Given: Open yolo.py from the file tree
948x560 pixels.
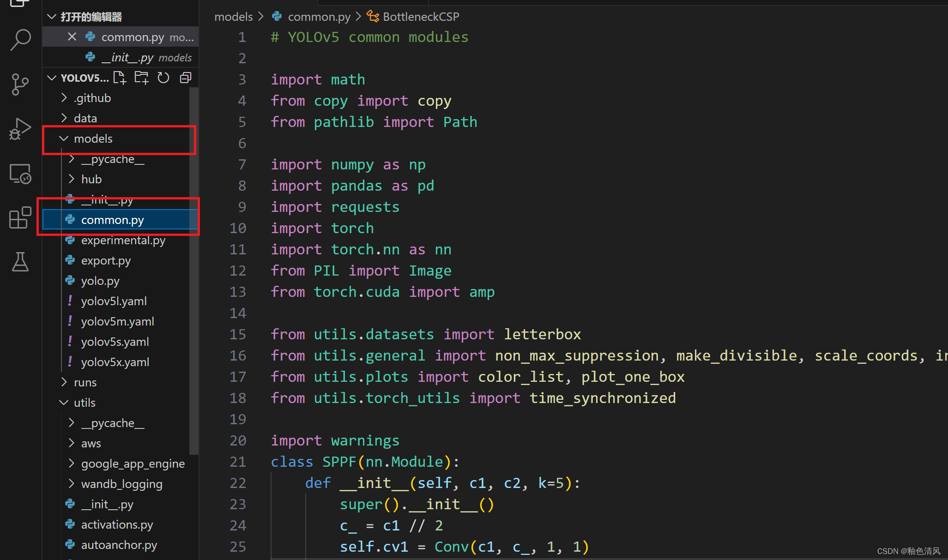Looking at the screenshot, I should click(100, 281).
